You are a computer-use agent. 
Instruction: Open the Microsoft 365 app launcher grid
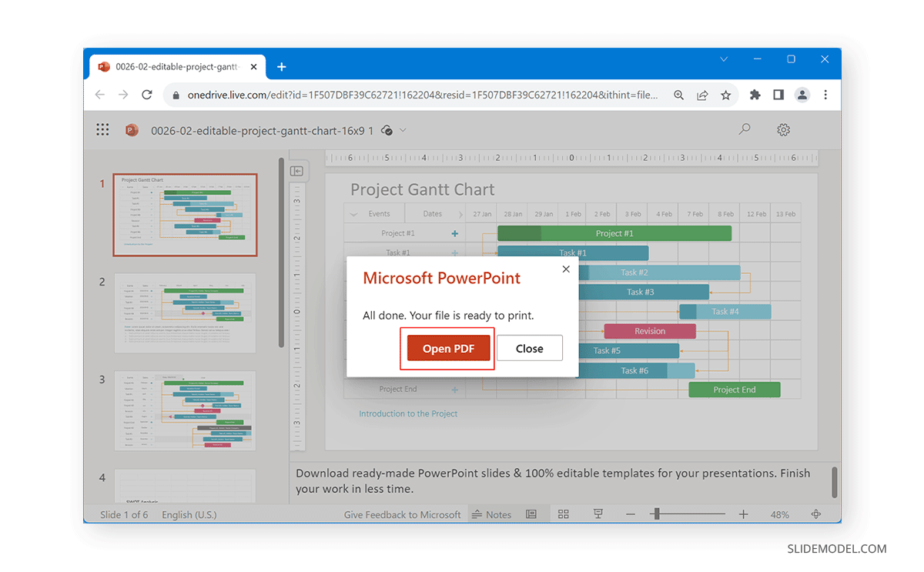click(x=102, y=130)
